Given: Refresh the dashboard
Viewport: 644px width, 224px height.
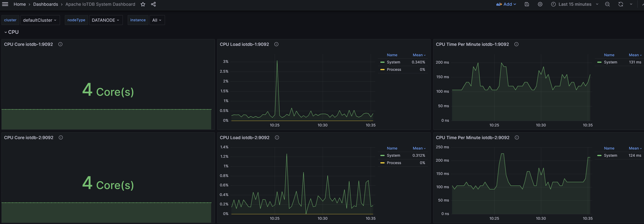Looking at the screenshot, I should (620, 4).
